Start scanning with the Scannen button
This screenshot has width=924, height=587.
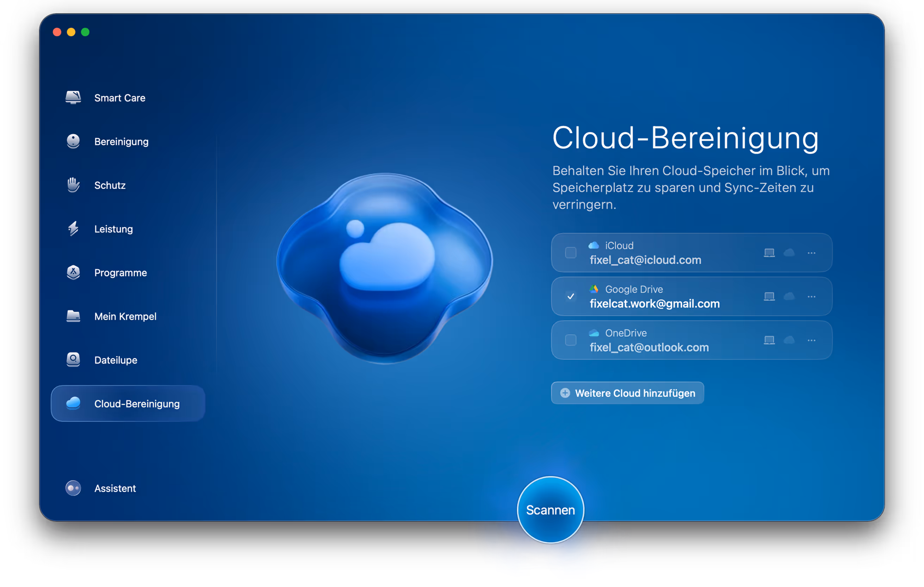[x=551, y=510]
